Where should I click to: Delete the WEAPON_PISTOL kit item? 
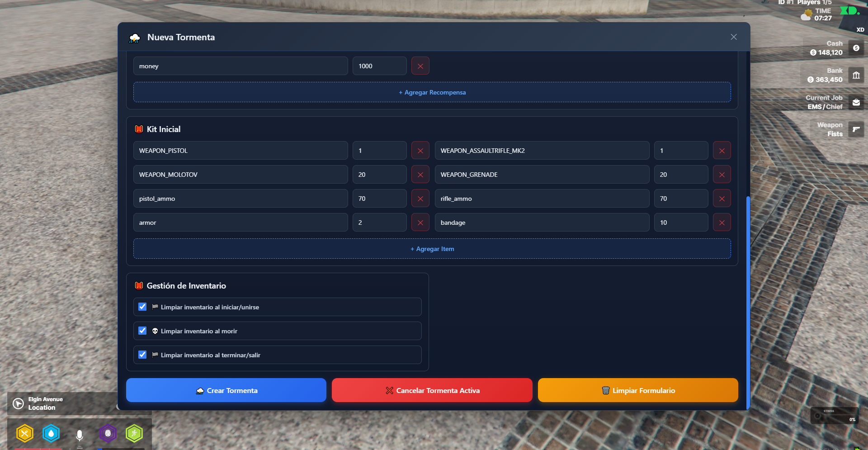(x=420, y=151)
